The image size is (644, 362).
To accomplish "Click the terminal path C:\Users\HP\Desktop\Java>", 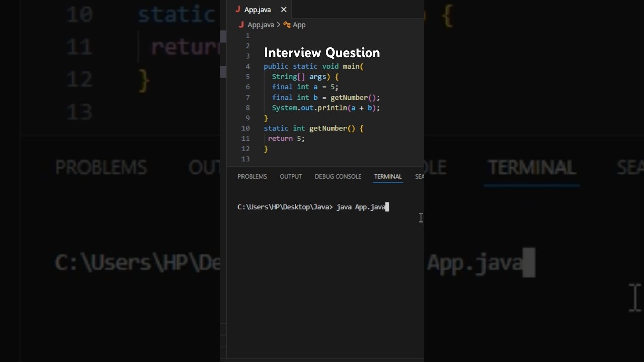I will [285, 207].
